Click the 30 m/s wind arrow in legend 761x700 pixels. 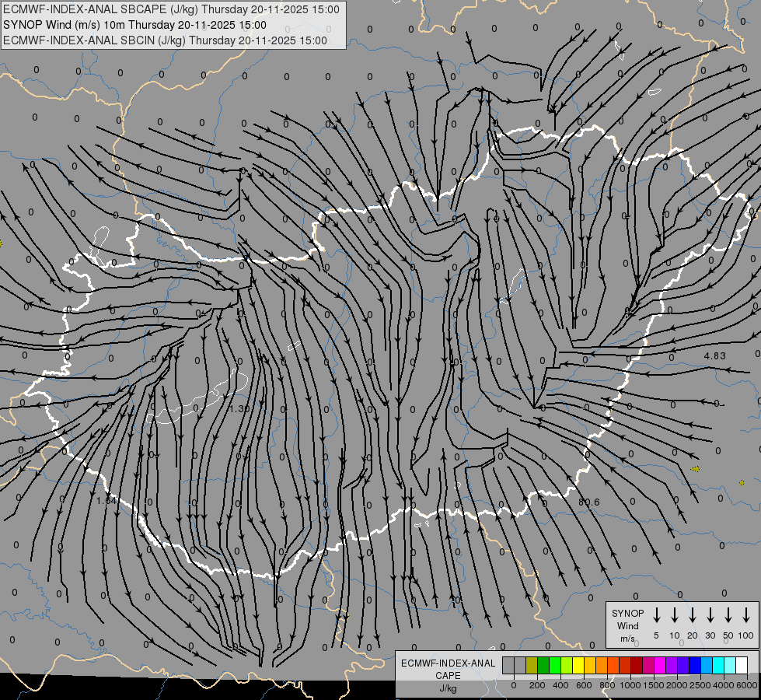710,615
